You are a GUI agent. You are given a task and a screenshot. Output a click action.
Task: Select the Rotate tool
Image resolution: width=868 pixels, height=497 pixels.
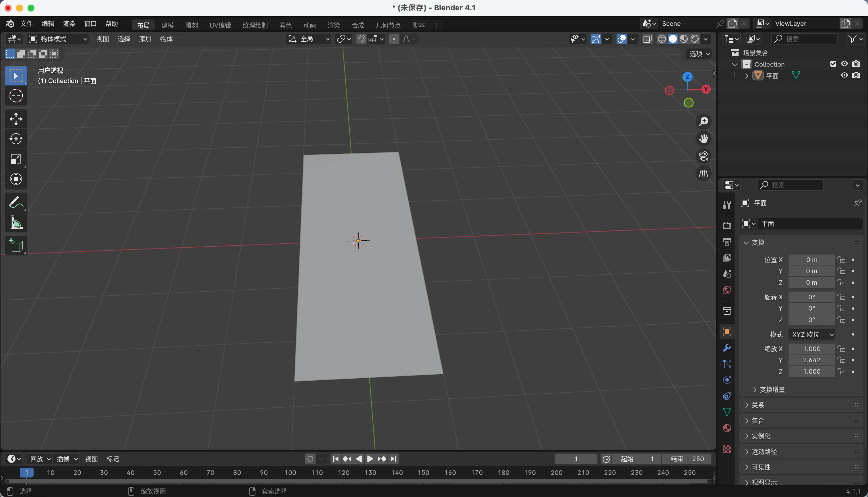pos(16,139)
